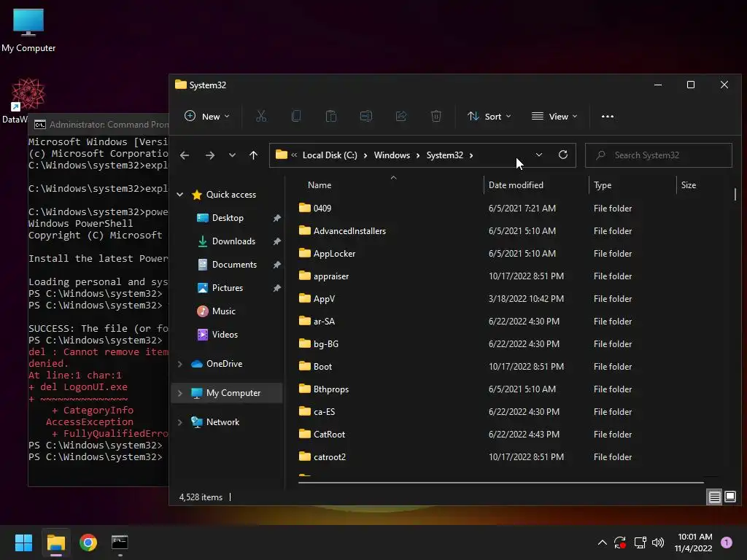Open My Computer desktop icon
This screenshot has height=560, width=747.
click(x=28, y=29)
